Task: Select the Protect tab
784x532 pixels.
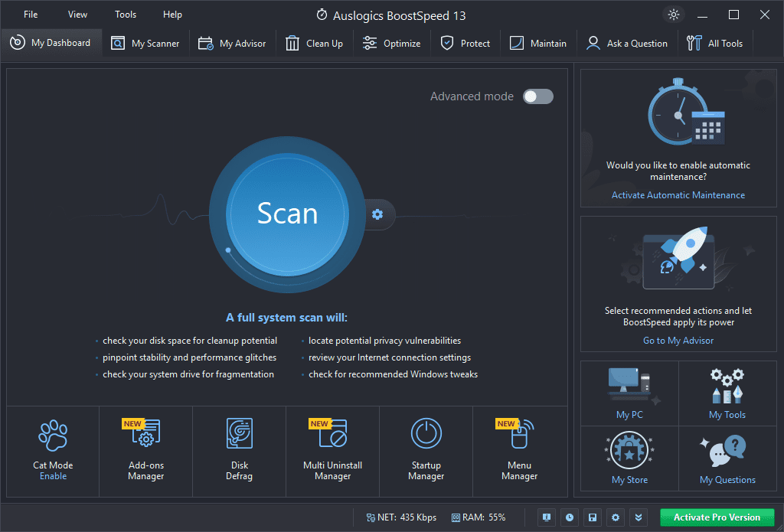Action: pyautogui.click(x=465, y=44)
